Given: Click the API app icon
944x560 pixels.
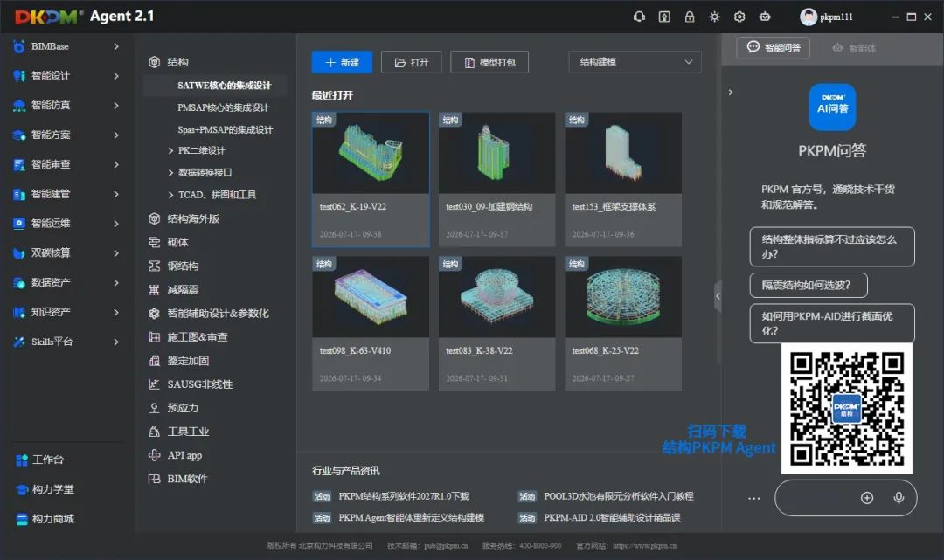Looking at the screenshot, I should pyautogui.click(x=154, y=455).
